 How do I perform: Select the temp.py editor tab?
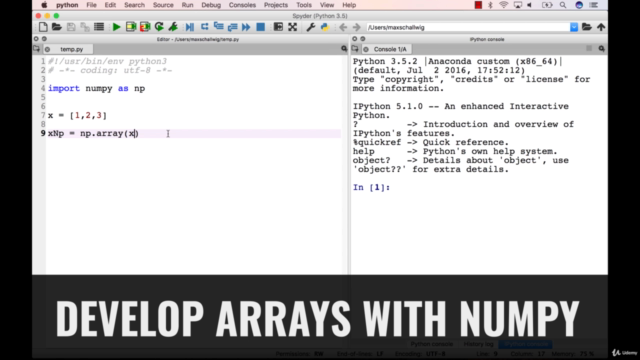coord(71,49)
